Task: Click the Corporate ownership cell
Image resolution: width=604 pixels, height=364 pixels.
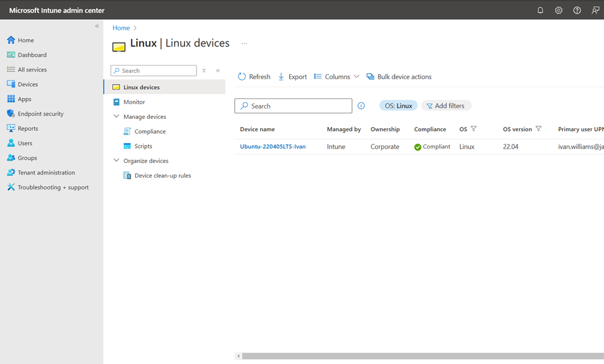Action: [385, 147]
